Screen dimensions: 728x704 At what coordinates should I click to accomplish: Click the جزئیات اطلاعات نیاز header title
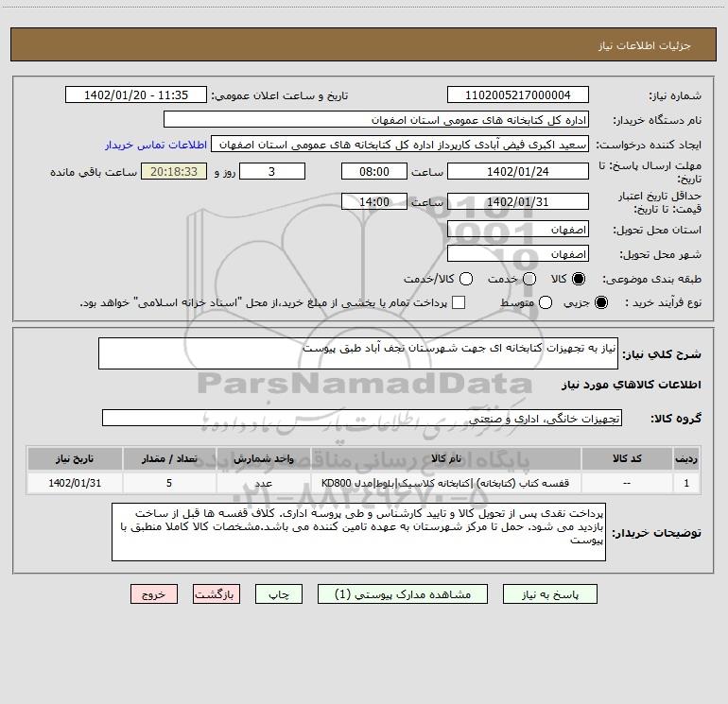coord(645,45)
